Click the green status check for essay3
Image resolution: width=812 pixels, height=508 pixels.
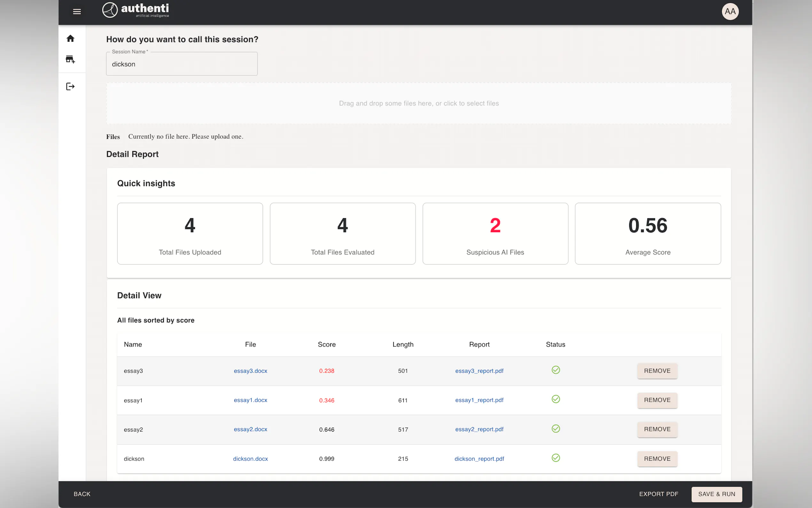coord(556,370)
